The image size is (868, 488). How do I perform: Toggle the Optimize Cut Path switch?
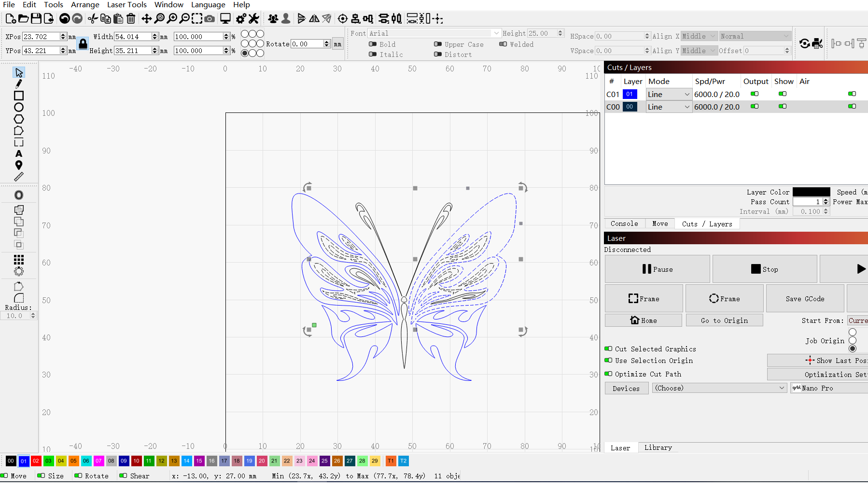[x=608, y=374]
